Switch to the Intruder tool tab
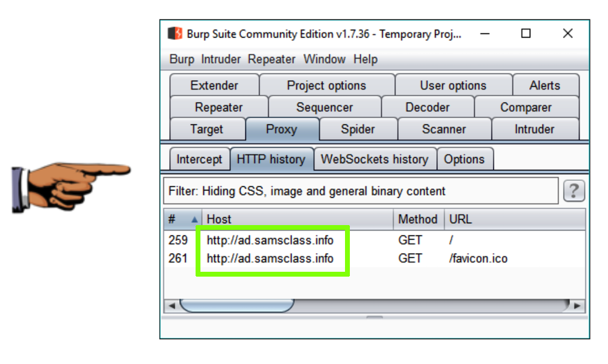Screen dimensions: 608x364 point(535,129)
